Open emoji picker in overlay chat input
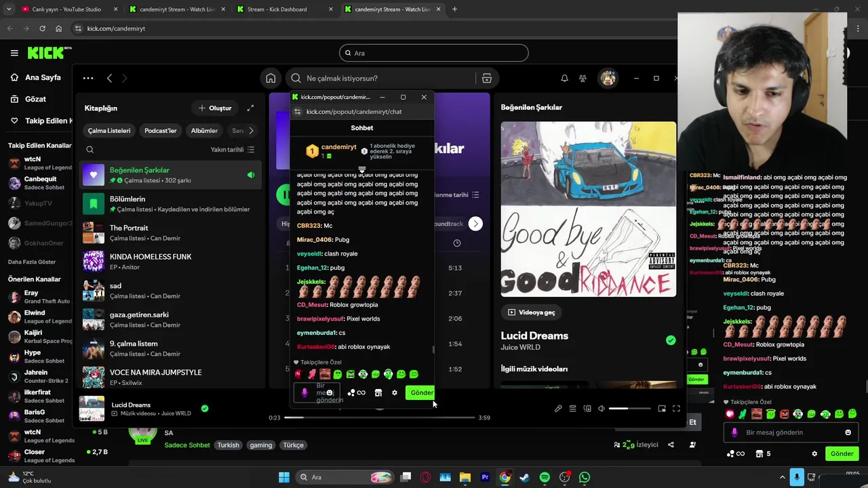This screenshot has height=488, width=868. (848, 432)
